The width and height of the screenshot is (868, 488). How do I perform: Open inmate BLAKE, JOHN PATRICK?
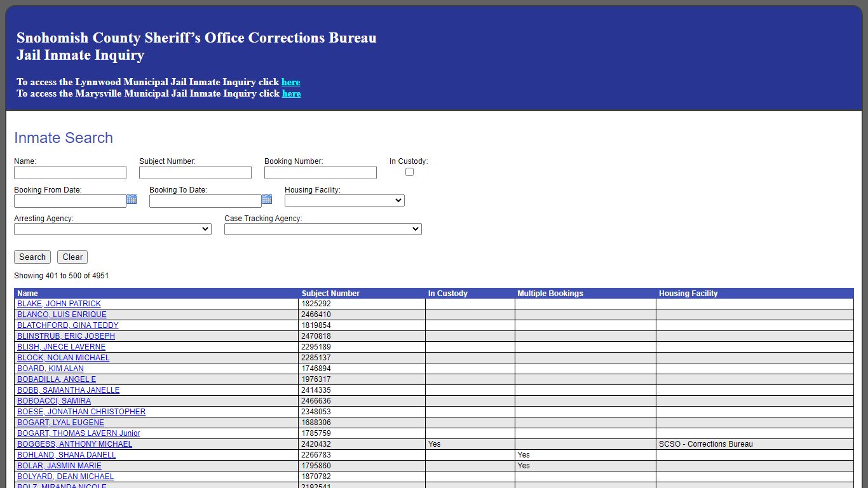tap(59, 304)
